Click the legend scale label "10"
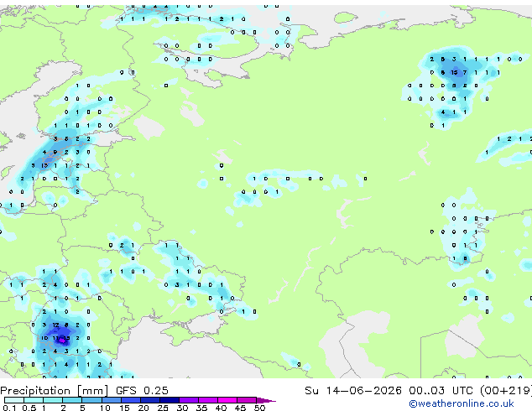 click(x=105, y=408)
